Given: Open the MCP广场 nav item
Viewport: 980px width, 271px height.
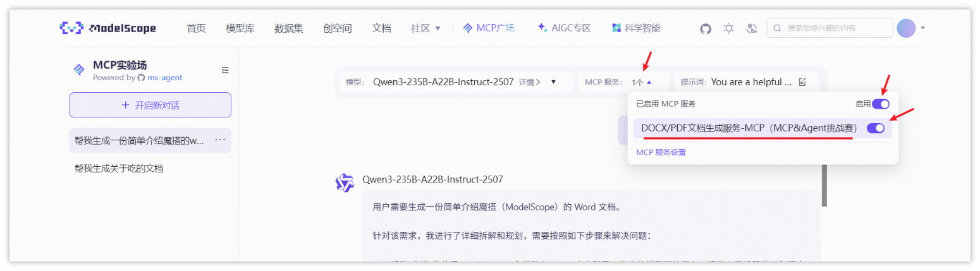Looking at the screenshot, I should click(489, 28).
